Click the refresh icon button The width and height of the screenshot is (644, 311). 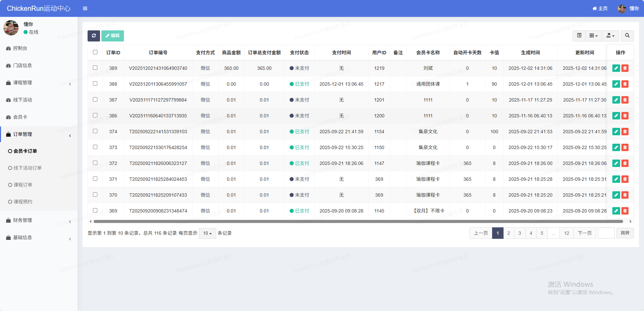click(x=94, y=36)
